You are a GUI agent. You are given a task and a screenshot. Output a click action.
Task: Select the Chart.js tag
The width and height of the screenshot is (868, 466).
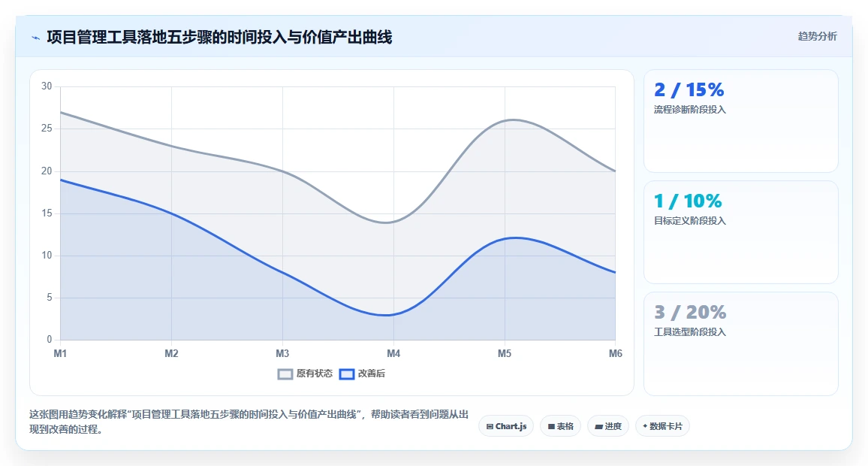506,426
